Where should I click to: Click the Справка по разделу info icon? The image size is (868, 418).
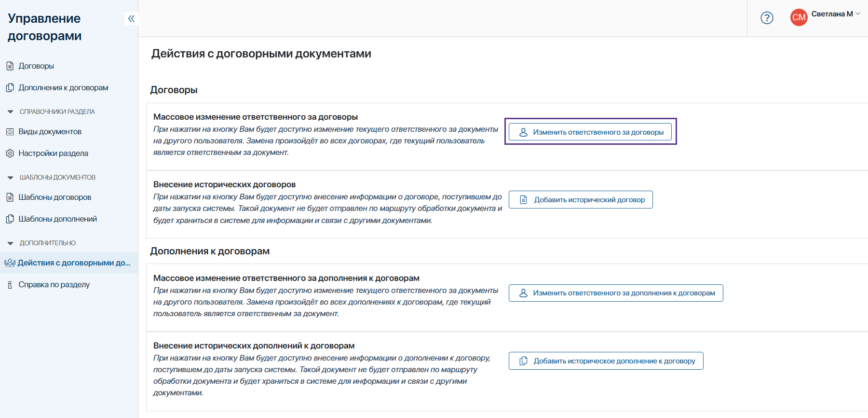point(10,285)
